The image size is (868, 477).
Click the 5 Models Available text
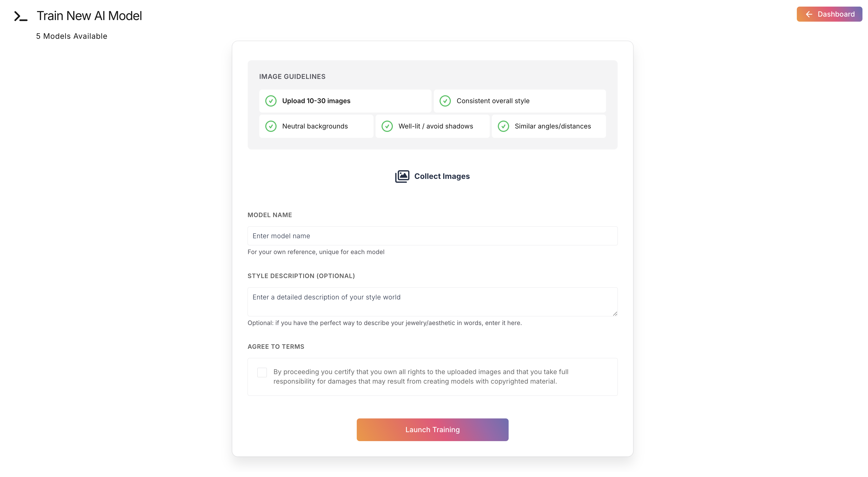pyautogui.click(x=71, y=36)
